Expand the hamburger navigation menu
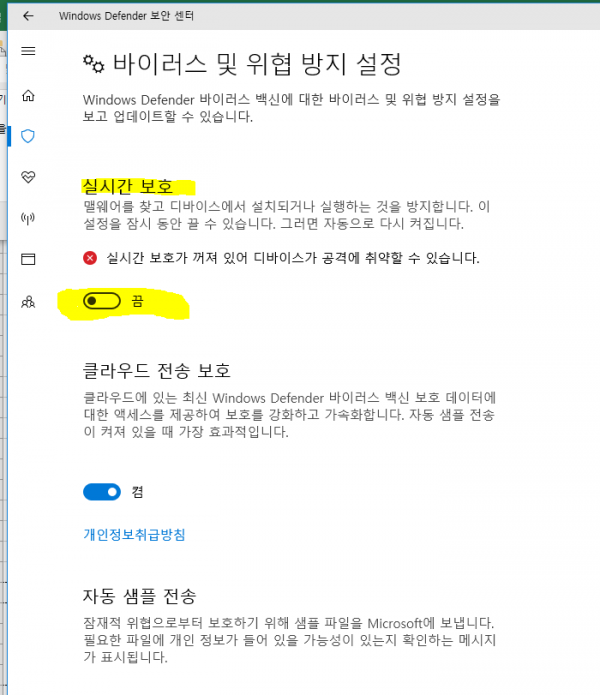 28,51
